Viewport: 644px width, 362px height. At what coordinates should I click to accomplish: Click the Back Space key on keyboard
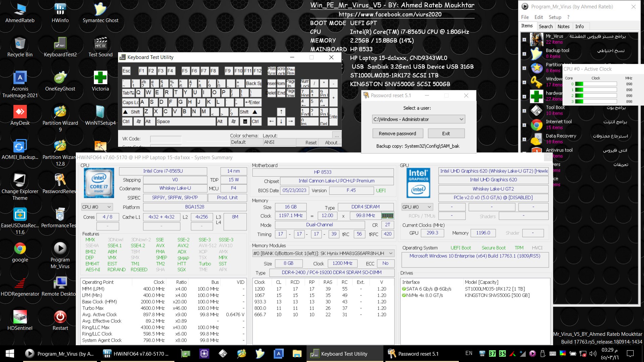pos(253,83)
